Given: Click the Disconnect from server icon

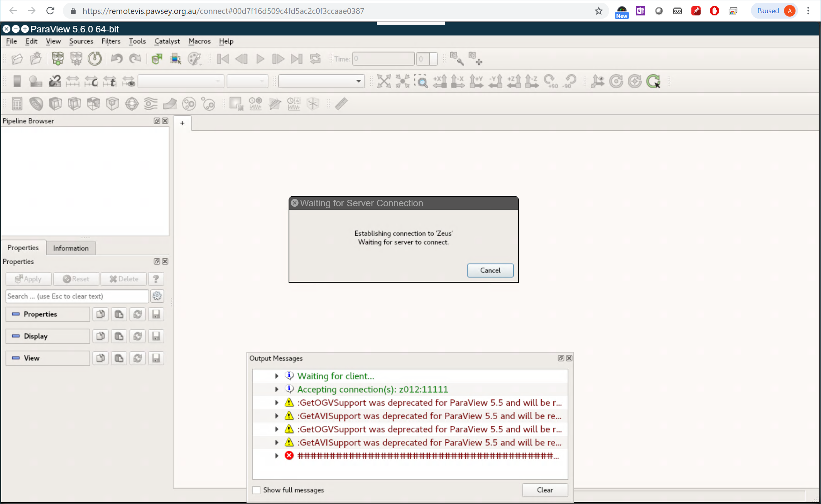Looking at the screenshot, I should 76,59.
